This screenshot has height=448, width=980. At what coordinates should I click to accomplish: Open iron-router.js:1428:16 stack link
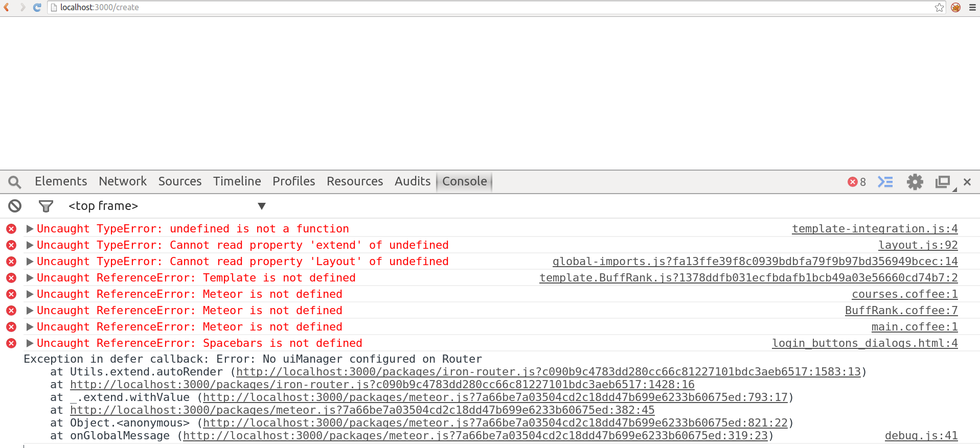pos(382,385)
